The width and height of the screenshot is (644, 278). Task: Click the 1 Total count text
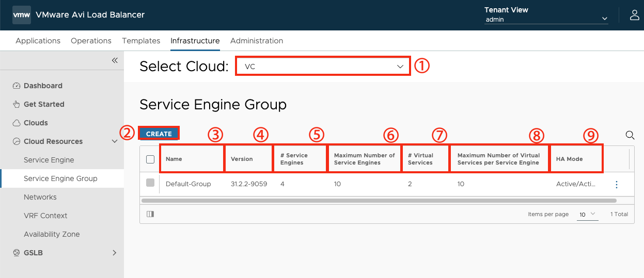coord(619,214)
